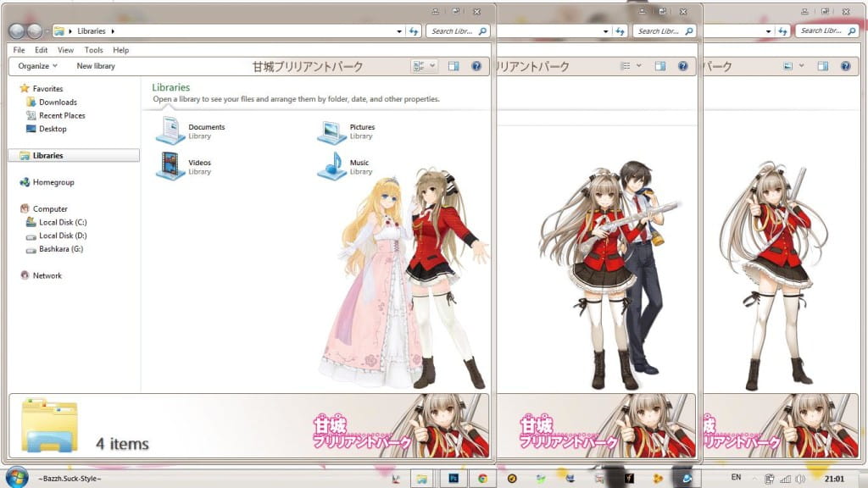This screenshot has height=488, width=868.
Task: Toggle preview pane in the frontmost Libraries window
Action: pyautogui.click(x=453, y=66)
